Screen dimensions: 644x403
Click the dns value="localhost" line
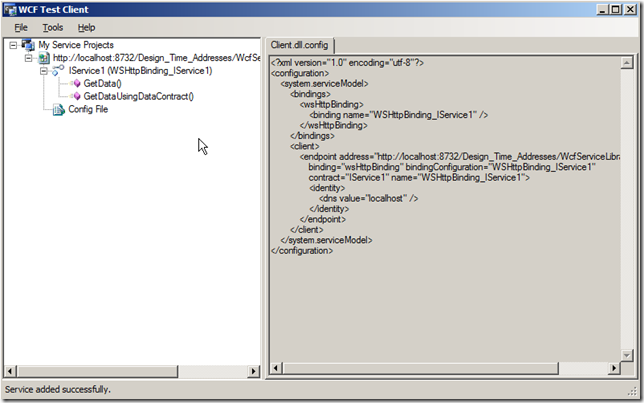(x=369, y=198)
